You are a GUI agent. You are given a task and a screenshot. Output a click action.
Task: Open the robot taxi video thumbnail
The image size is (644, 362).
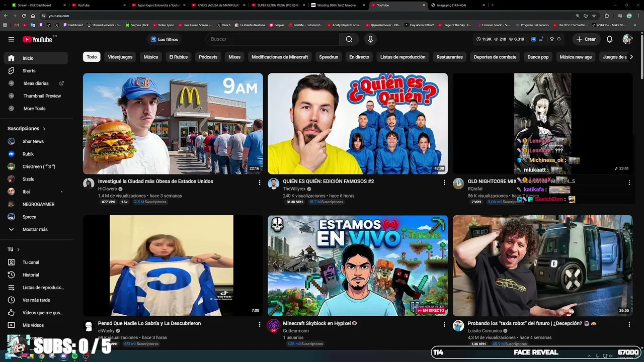point(542,266)
